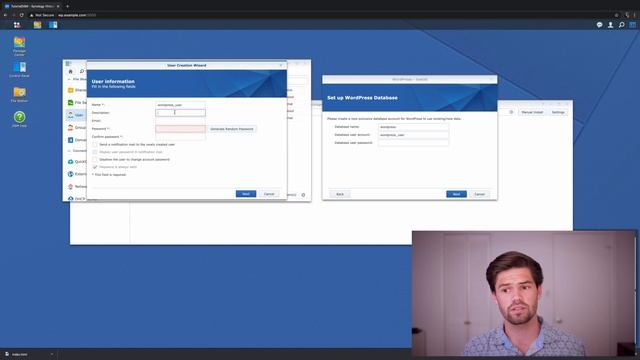This screenshot has height=360, width=640.
Task: Select Network in Control Panel sidebar
Action: tap(76, 187)
